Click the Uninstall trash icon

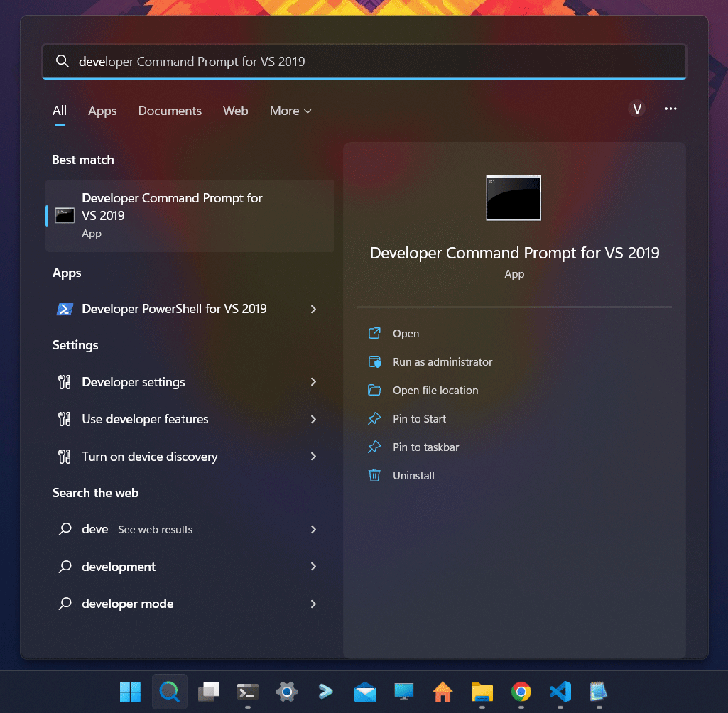pyautogui.click(x=374, y=475)
